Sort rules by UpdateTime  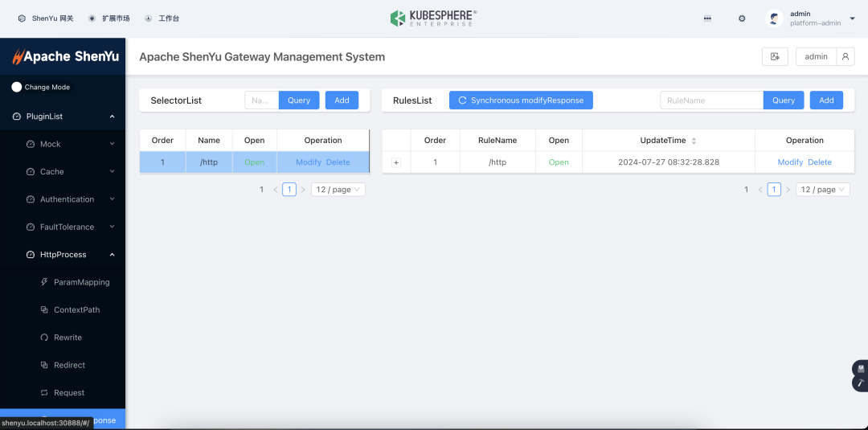pos(694,141)
